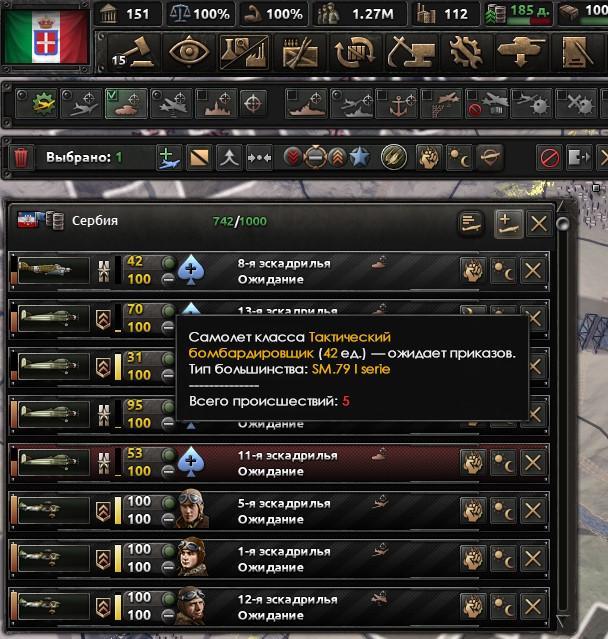The image size is (608, 639).
Task: Click the air base panel scrollbar handle
Action: click(x=563, y=223)
